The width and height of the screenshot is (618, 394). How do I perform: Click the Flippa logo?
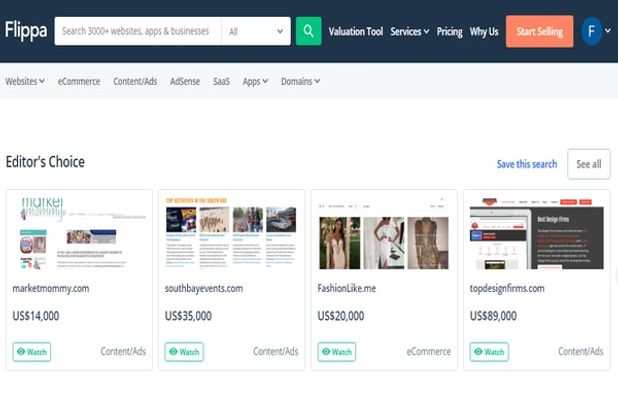pyautogui.click(x=26, y=30)
